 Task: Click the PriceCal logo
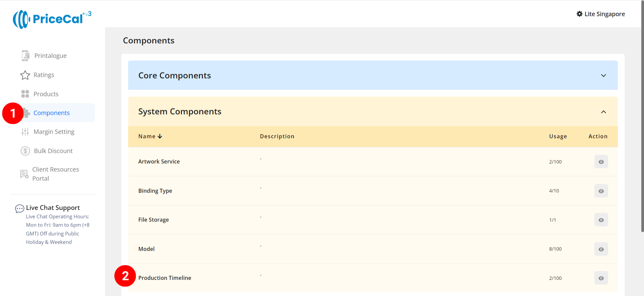click(x=52, y=19)
